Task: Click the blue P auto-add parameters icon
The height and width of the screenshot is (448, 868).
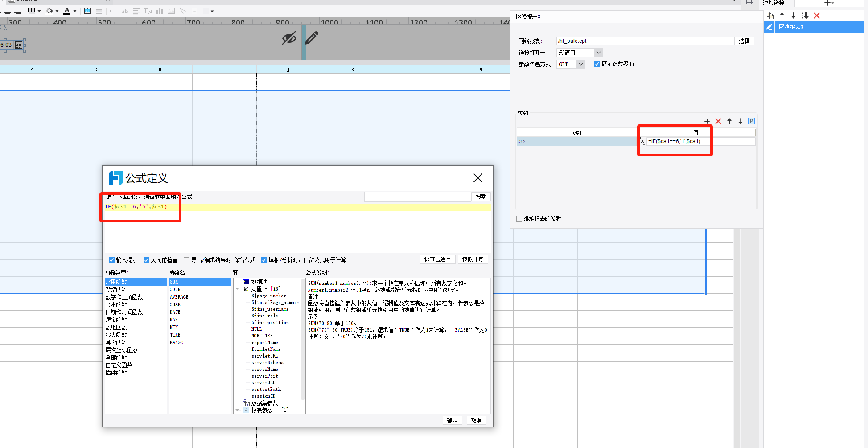Action: coord(751,121)
